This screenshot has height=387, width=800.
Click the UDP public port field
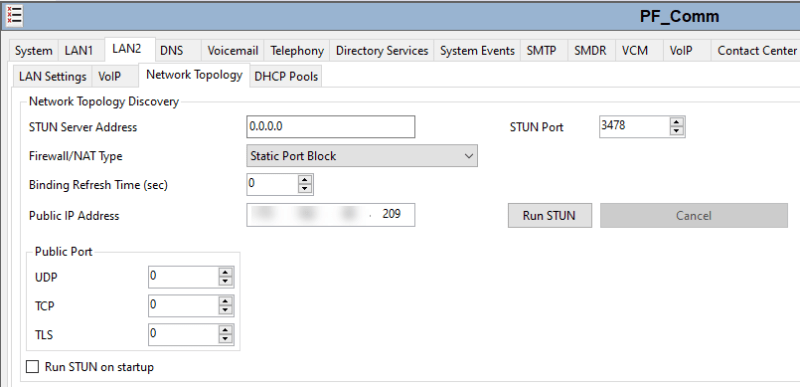[x=183, y=277]
